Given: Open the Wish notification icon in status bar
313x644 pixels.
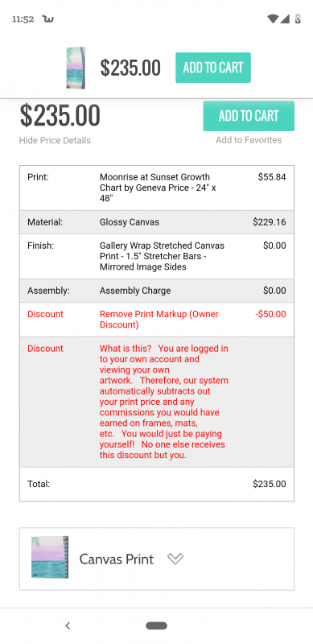Looking at the screenshot, I should (x=48, y=19).
